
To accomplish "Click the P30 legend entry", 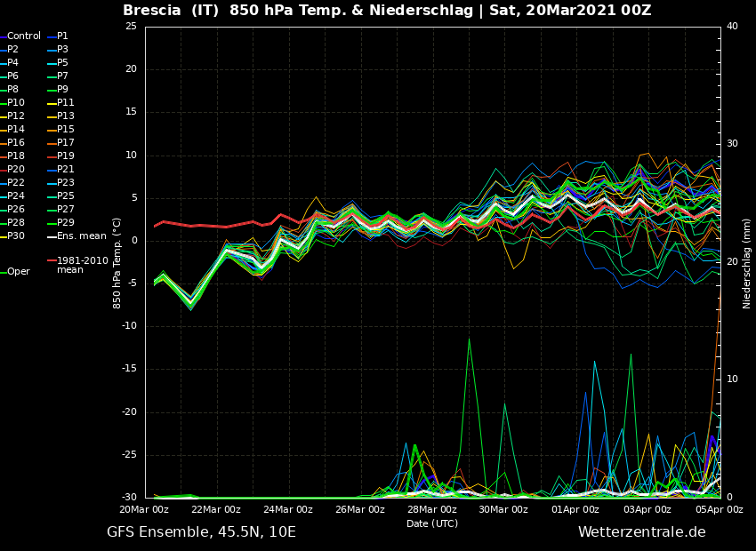I will 16,236.
